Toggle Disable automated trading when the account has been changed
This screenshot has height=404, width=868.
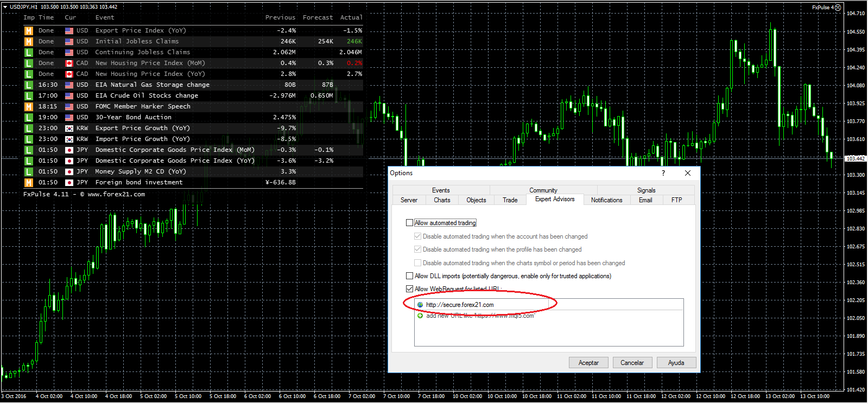pyautogui.click(x=417, y=236)
